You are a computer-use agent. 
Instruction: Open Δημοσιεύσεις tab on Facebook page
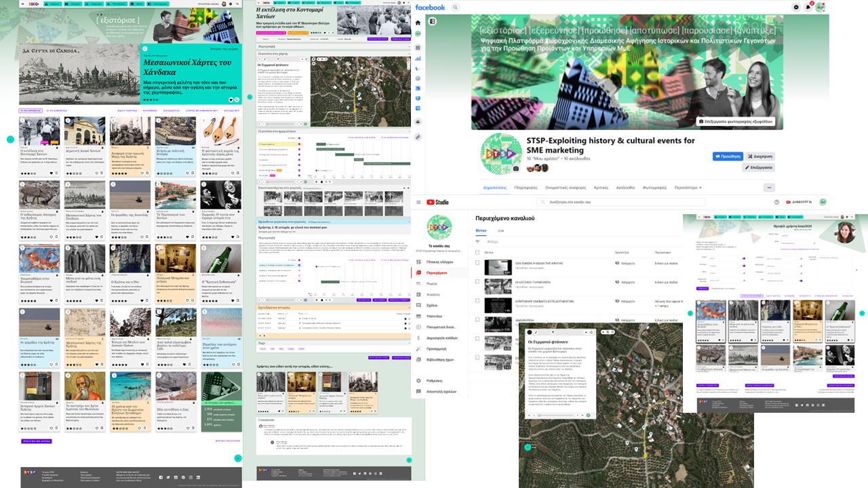[494, 188]
